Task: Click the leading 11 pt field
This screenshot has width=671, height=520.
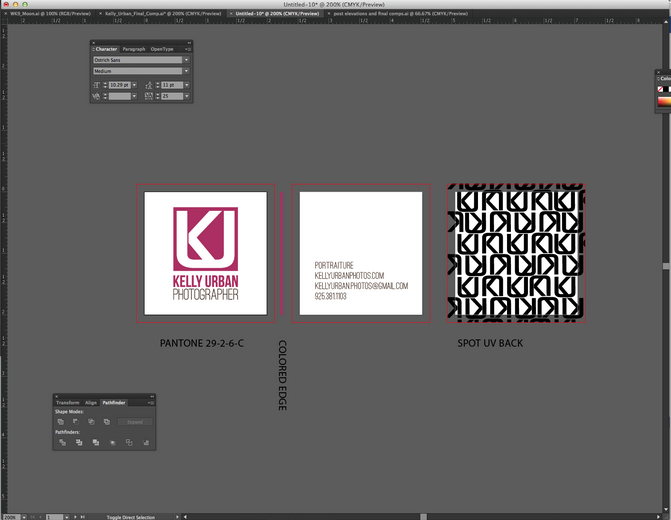Action: 172,85
